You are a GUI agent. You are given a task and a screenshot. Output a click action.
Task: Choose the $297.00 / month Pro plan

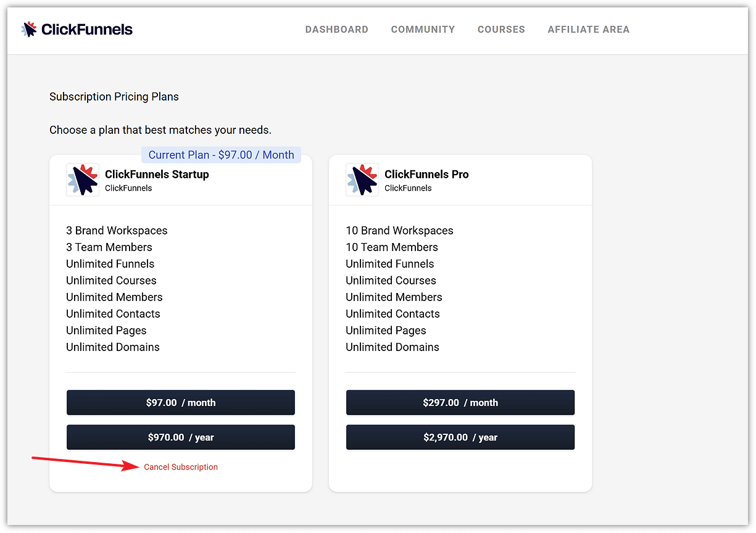[460, 402]
